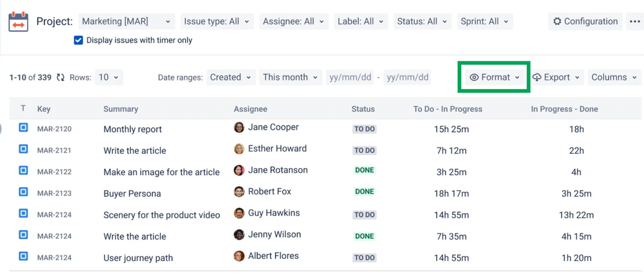
Task: Click TO DO status badge for Monthly report
Action: (365, 129)
